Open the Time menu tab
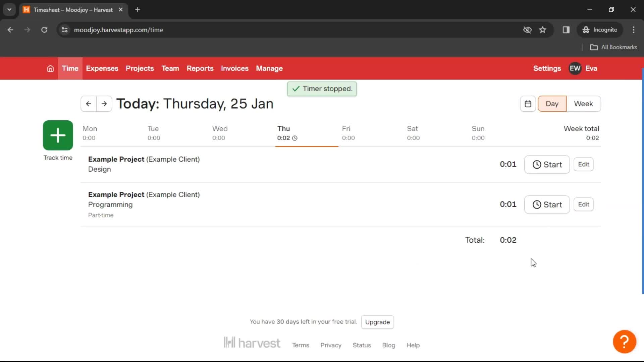Image resolution: width=644 pixels, height=362 pixels. point(70,68)
